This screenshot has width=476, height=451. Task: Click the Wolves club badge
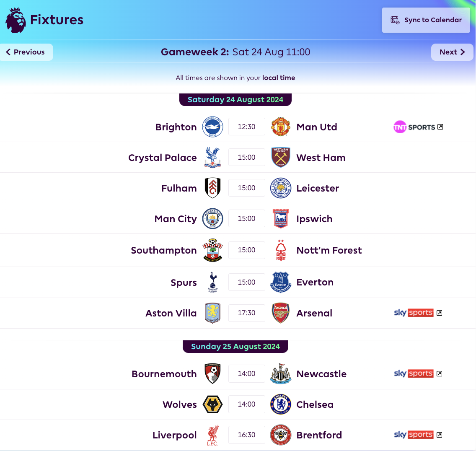pos(212,404)
